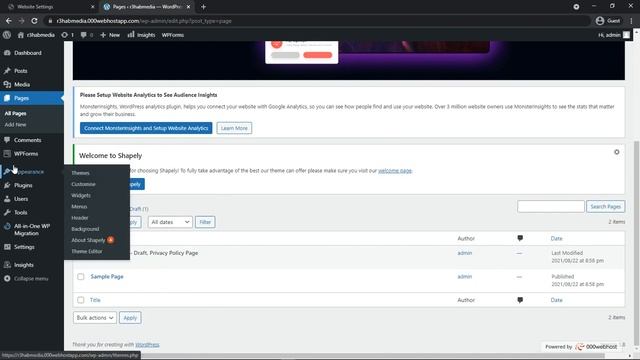Image resolution: width=640 pixels, height=360 pixels.
Task: Open Pages in sidebar
Action: click(32, 98)
